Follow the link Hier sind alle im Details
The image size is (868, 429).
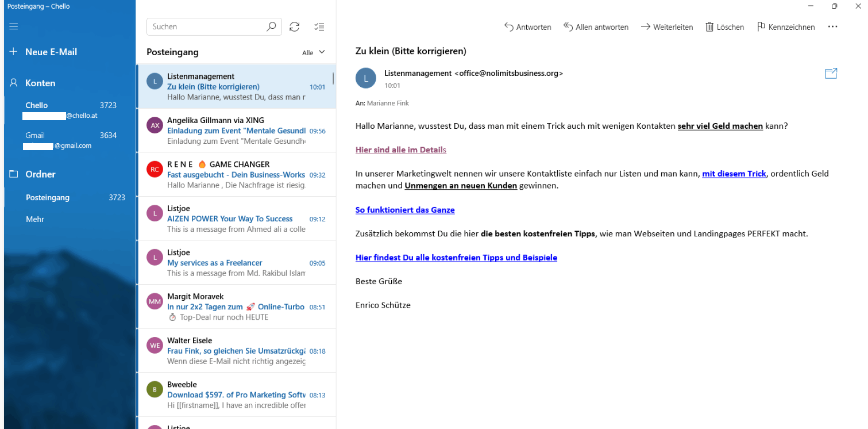tap(401, 150)
